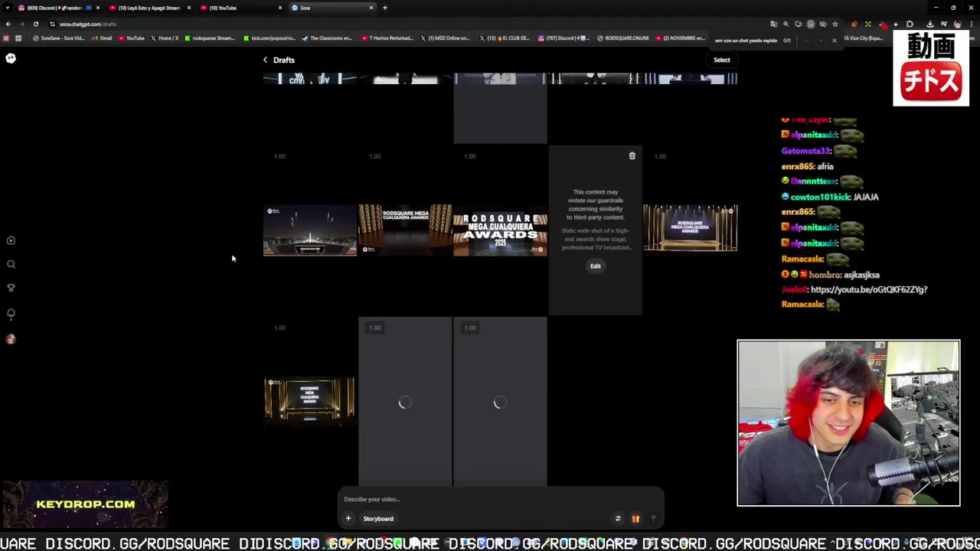Open Sora home logo in sidebar
Viewport: 980px width, 551px height.
click(11, 58)
